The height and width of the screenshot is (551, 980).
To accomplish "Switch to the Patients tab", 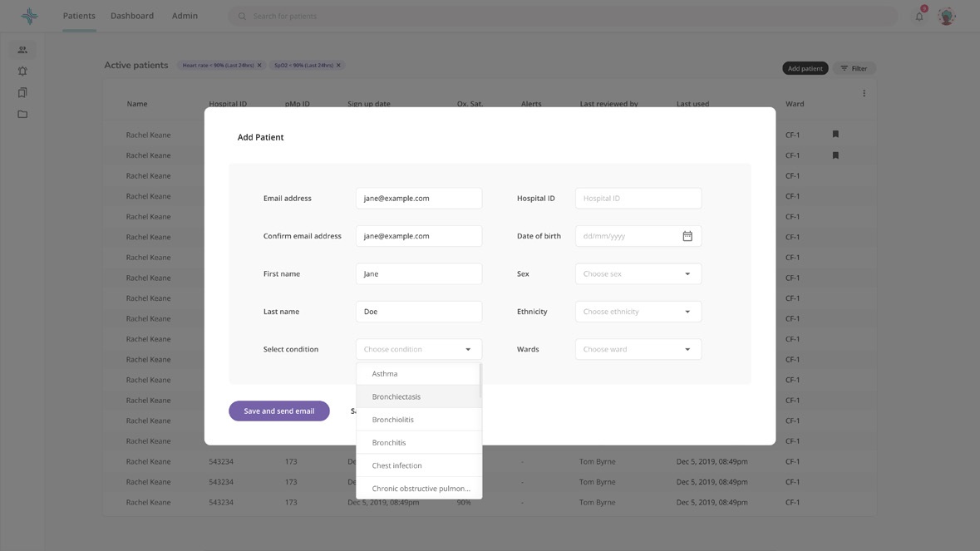I will [79, 16].
